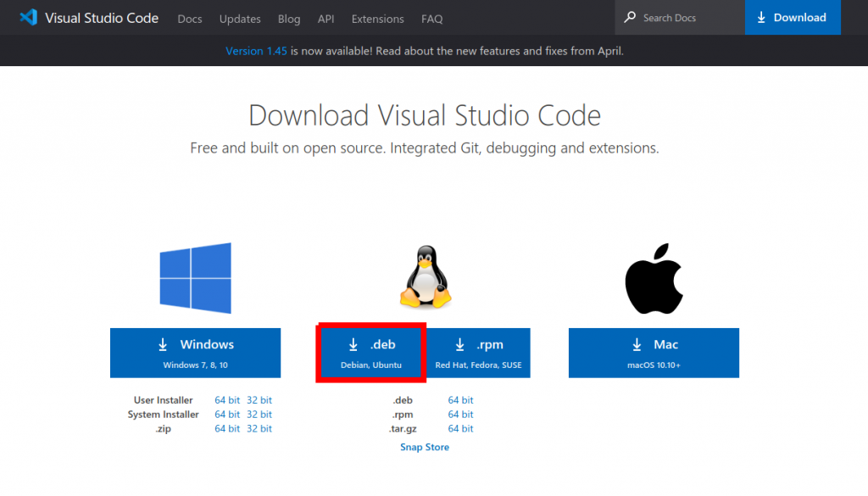
Task: Click the Visual Studio Code logo icon
Action: 29,18
